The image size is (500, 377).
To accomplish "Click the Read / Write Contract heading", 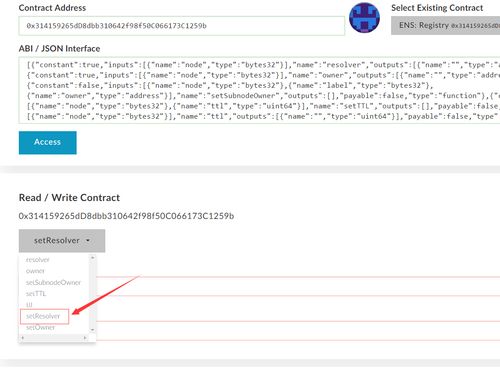I will (69, 198).
